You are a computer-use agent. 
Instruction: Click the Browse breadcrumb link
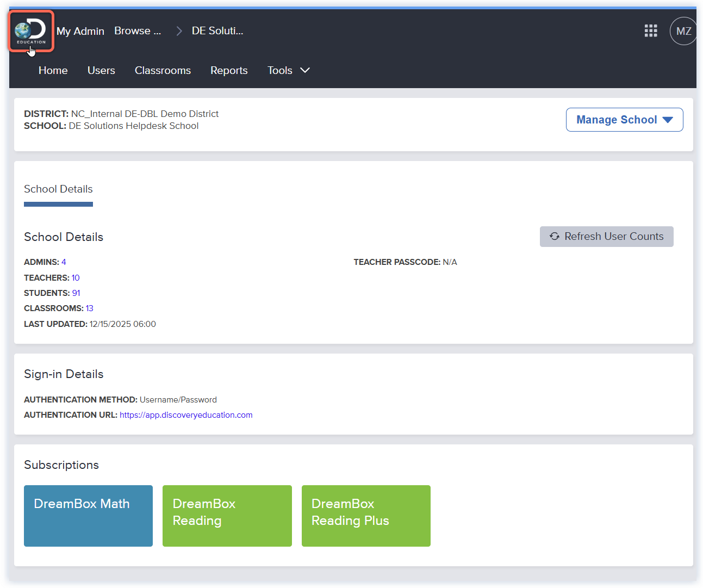point(138,31)
